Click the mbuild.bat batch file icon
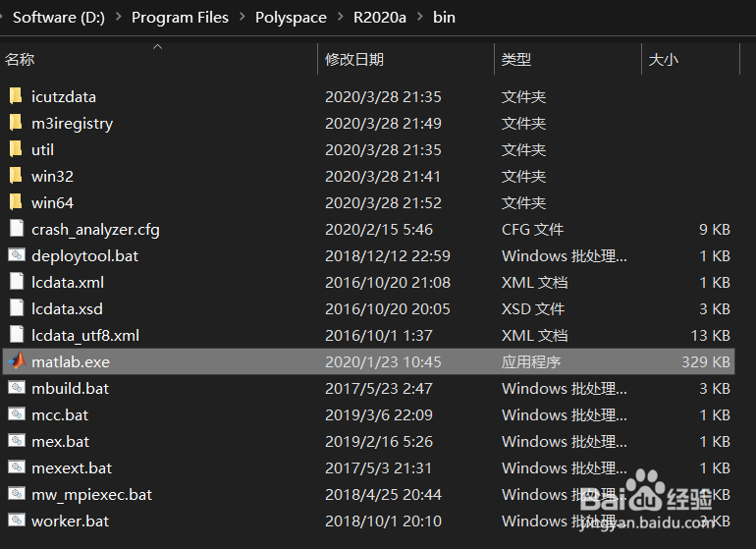The height and width of the screenshot is (549, 756). (17, 387)
